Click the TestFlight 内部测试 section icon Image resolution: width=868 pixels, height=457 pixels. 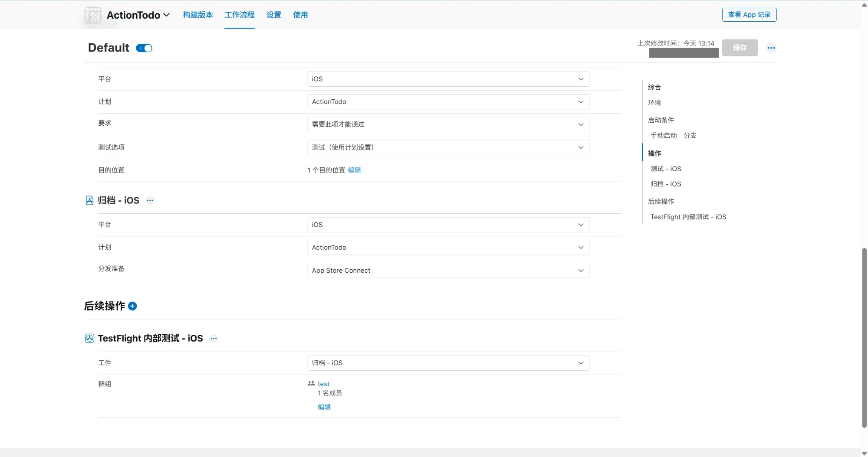coord(89,338)
